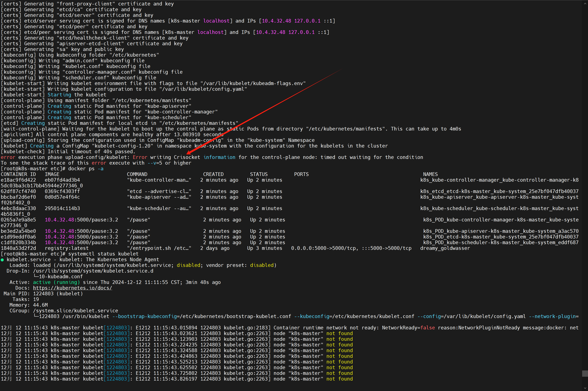The height and width of the screenshot is (391, 588).
Task: Click the "scheduler.conf" file name
Action: point(86,78)
